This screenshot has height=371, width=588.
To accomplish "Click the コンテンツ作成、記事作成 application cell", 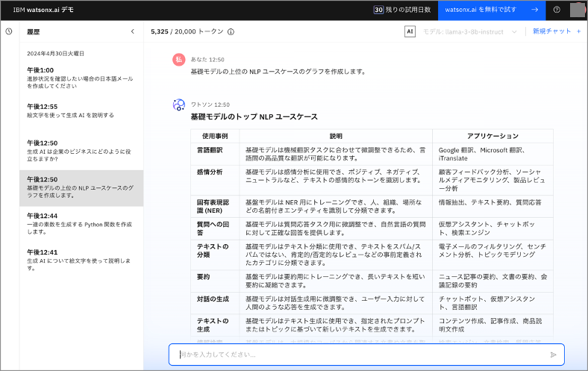I will pos(492,325).
